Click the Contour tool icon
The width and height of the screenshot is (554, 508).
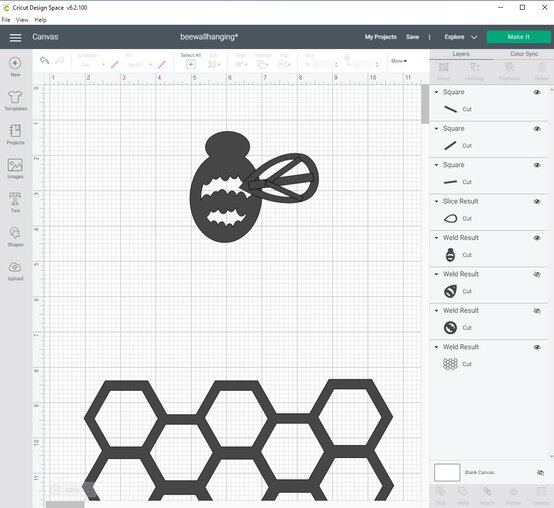click(x=541, y=491)
